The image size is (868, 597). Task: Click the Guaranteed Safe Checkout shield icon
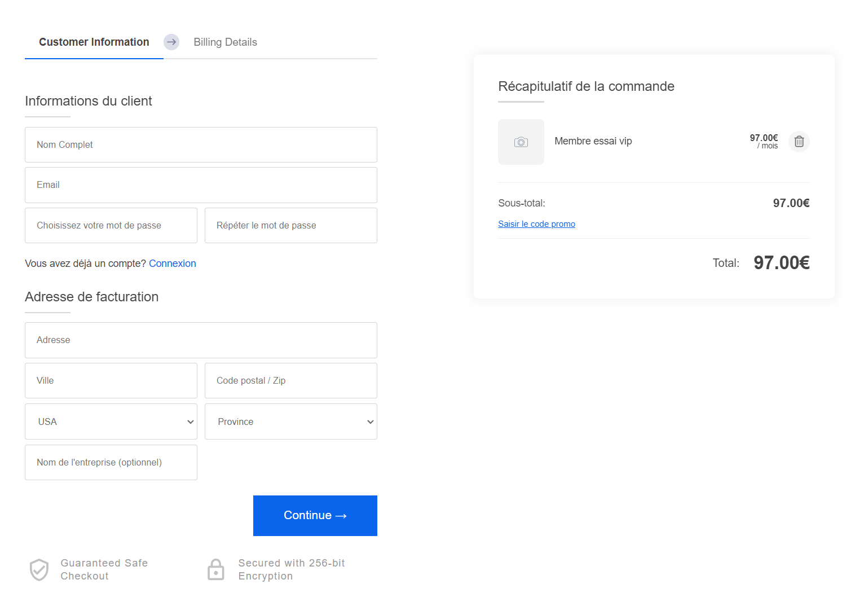(39, 569)
